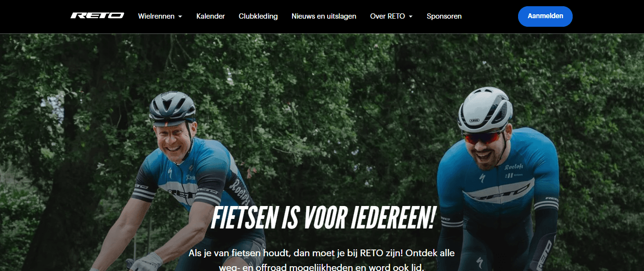
Task: Click the RETO logo on the right cyclist's jersey
Action: click(498, 192)
